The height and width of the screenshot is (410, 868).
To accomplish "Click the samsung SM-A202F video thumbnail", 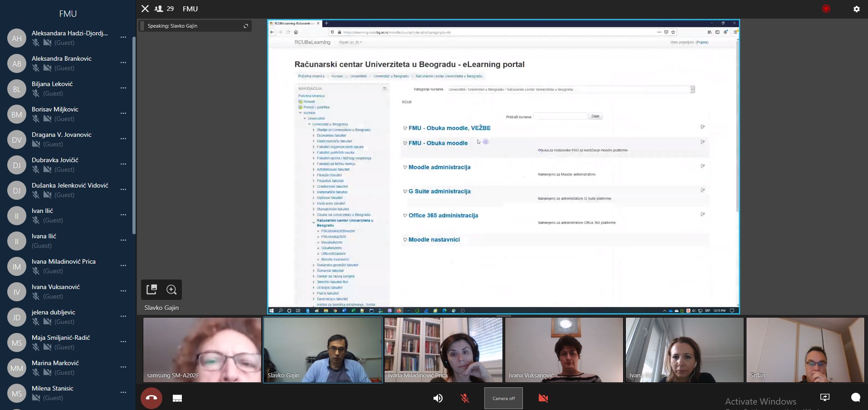I will click(202, 350).
